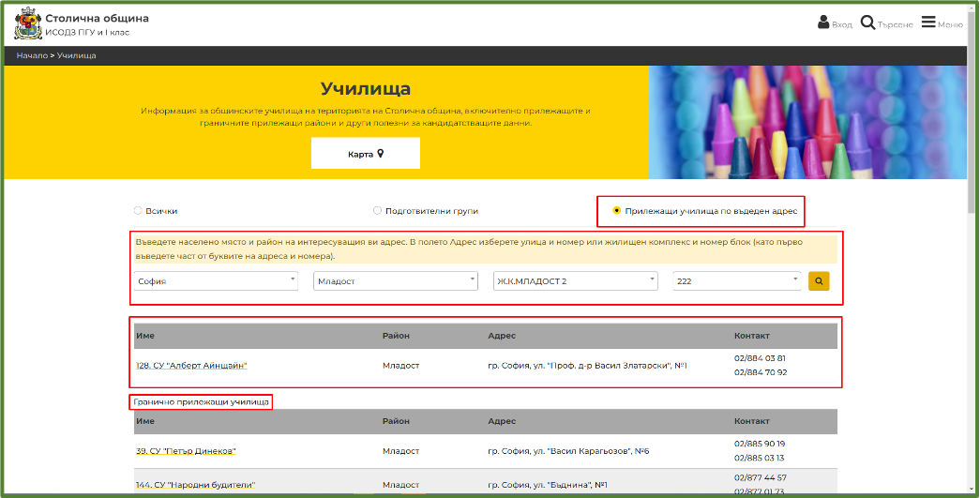This screenshot has width=980, height=498.
Task: Click the Столична община site title
Action: 97,18
